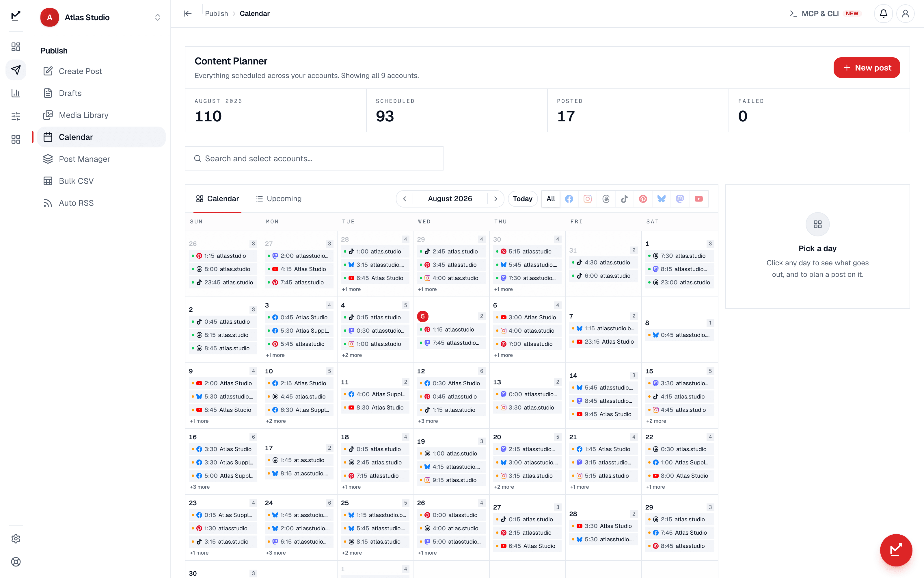Expand '+3 more' on August 24
This screenshot has width=924, height=578.
pyautogui.click(x=276, y=553)
